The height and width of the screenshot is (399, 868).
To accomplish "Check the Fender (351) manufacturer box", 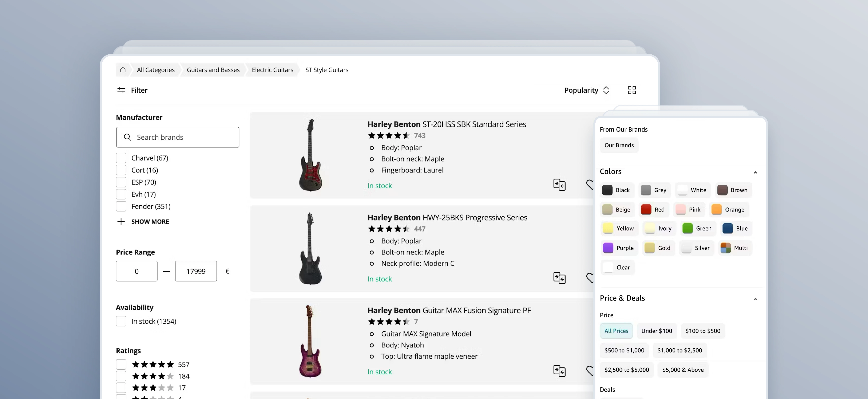I will point(121,206).
